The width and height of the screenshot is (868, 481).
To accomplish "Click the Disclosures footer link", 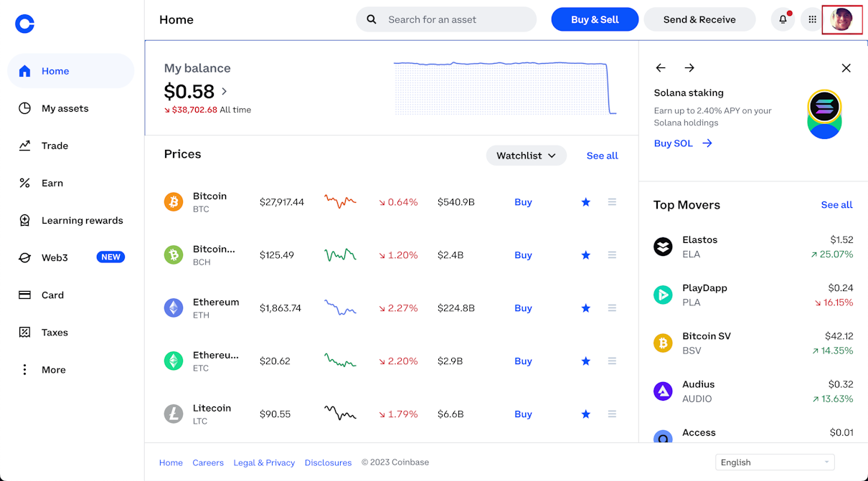I will coord(328,463).
